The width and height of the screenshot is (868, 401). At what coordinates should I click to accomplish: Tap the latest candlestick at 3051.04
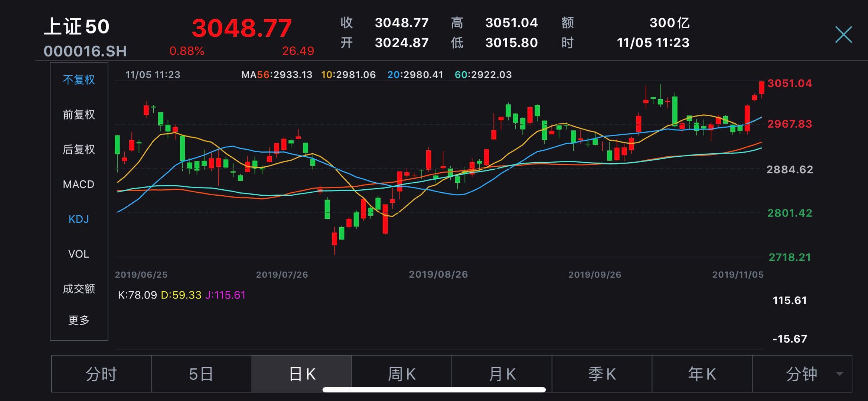click(x=761, y=88)
